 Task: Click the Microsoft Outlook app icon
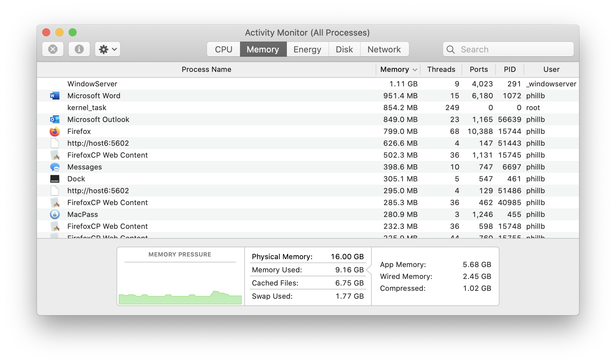pyautogui.click(x=55, y=120)
